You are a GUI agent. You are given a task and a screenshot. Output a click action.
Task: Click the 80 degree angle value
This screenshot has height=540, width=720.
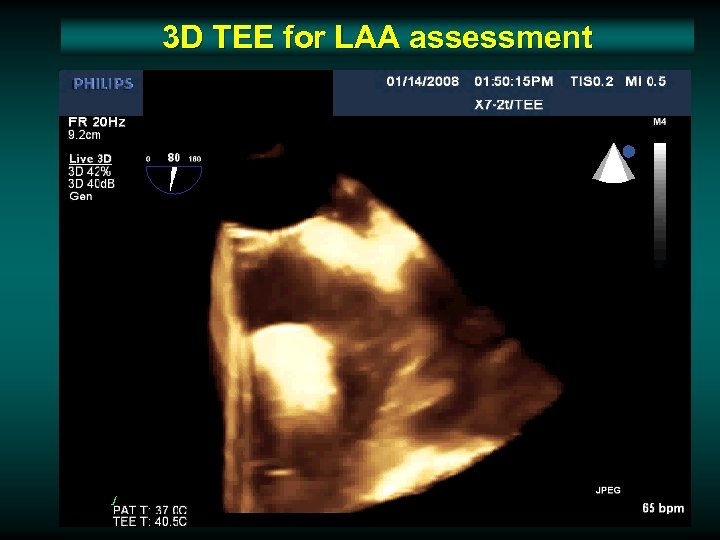click(174, 158)
